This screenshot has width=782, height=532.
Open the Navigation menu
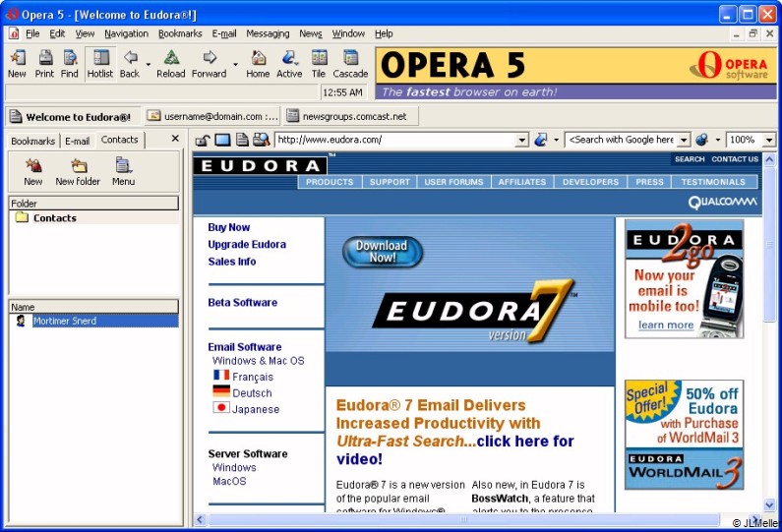click(x=126, y=33)
